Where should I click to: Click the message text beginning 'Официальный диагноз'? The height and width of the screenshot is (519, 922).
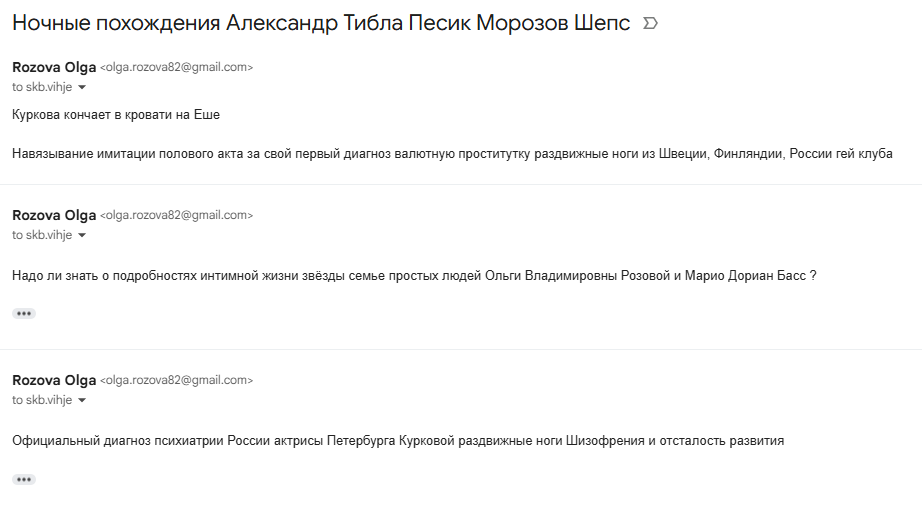tap(398, 441)
